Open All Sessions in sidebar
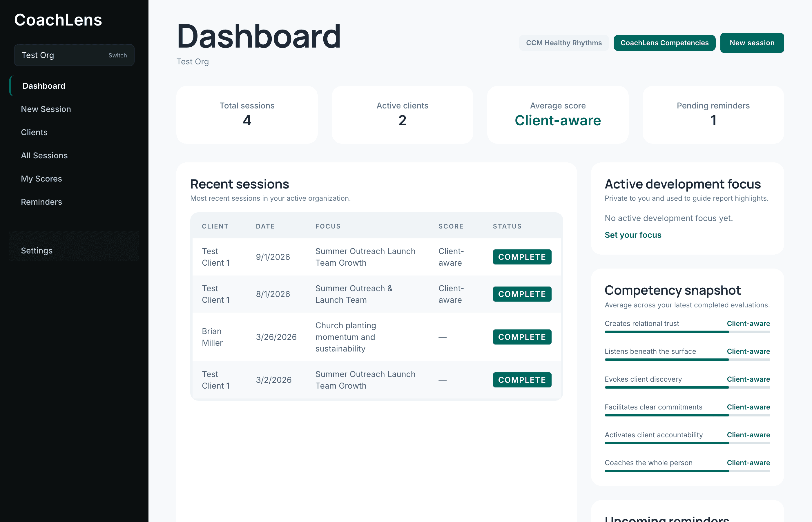The height and width of the screenshot is (522, 812). [74, 155]
